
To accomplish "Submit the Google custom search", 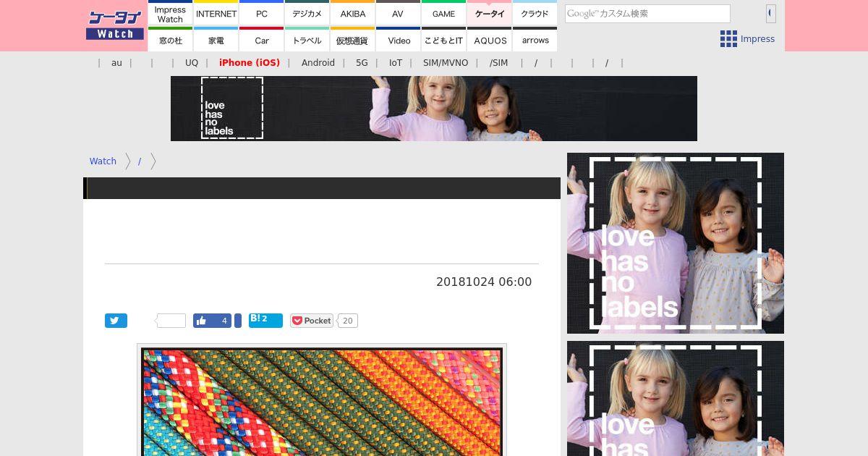I will (x=771, y=13).
